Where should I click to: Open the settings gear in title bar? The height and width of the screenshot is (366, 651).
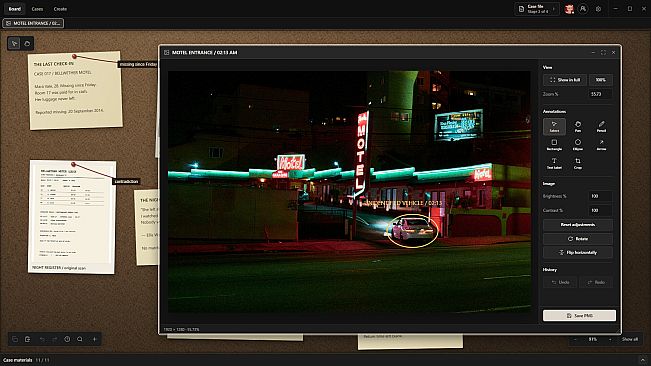tap(598, 9)
